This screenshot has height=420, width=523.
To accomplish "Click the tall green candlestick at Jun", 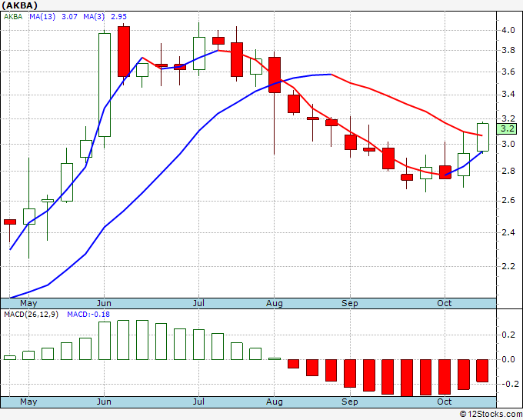I will tap(105, 85).
